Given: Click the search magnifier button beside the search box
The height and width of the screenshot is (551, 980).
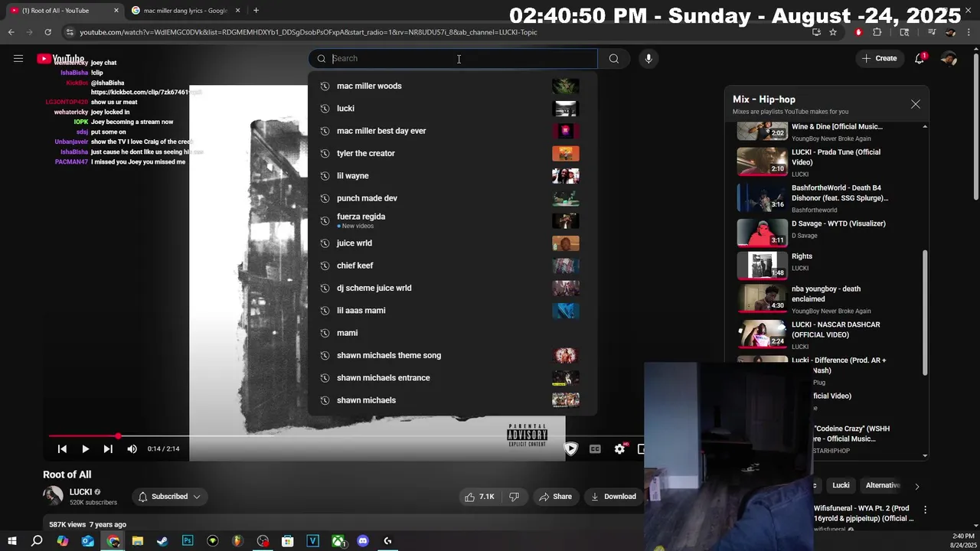Looking at the screenshot, I should [614, 58].
